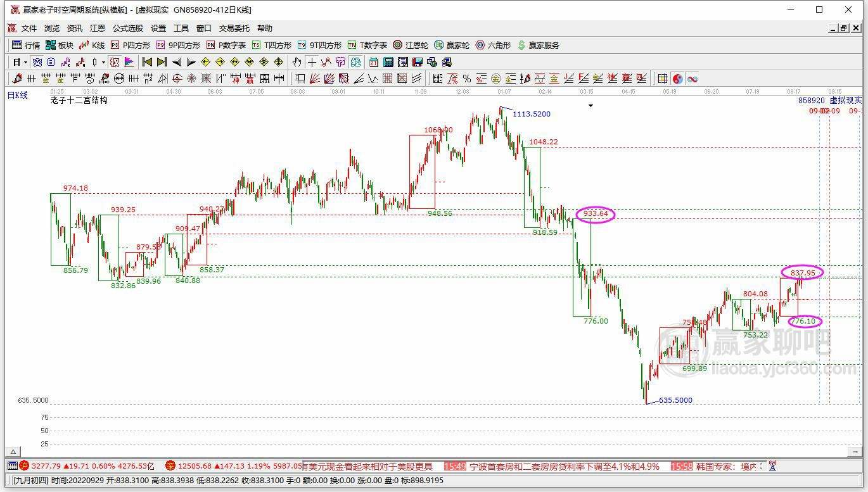
Task: Toggle the crosshair cursor button
Action: click(311, 62)
